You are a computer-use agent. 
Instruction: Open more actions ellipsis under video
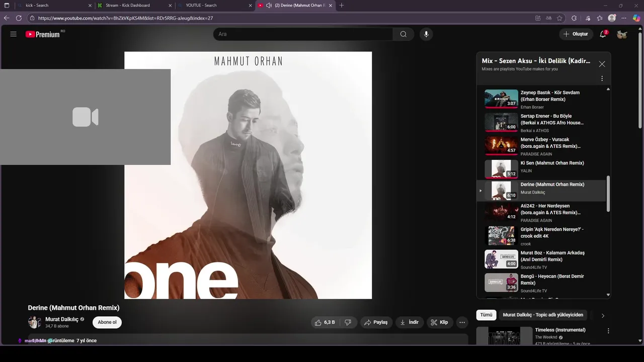pyautogui.click(x=462, y=322)
